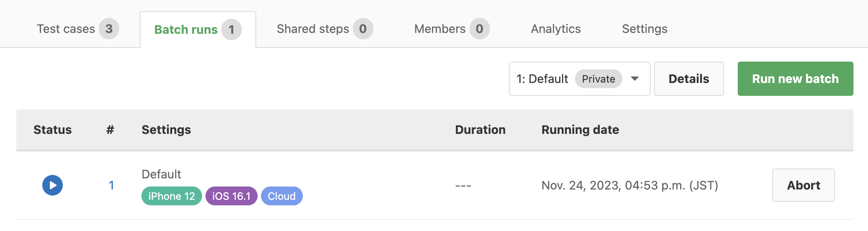The height and width of the screenshot is (231, 868).
Task: Click the iOS 16.1 version tag
Action: [x=231, y=196]
